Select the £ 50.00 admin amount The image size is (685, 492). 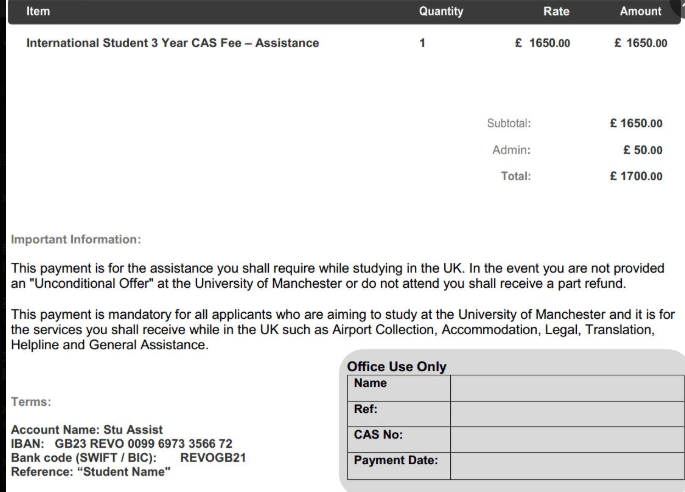pyautogui.click(x=642, y=151)
